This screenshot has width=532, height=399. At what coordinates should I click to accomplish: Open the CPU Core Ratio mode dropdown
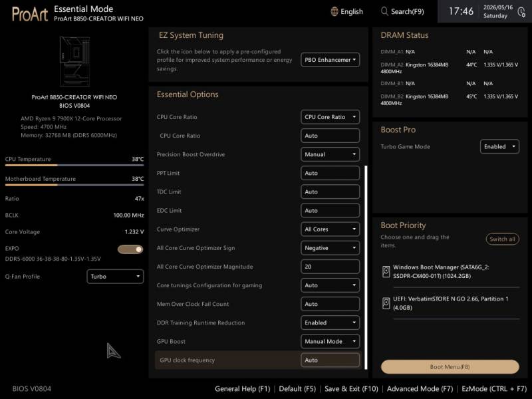tap(330, 117)
